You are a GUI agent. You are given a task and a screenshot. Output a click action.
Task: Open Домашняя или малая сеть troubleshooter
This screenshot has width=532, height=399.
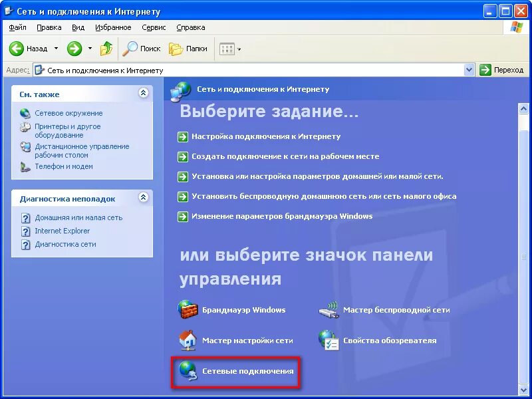coord(78,218)
